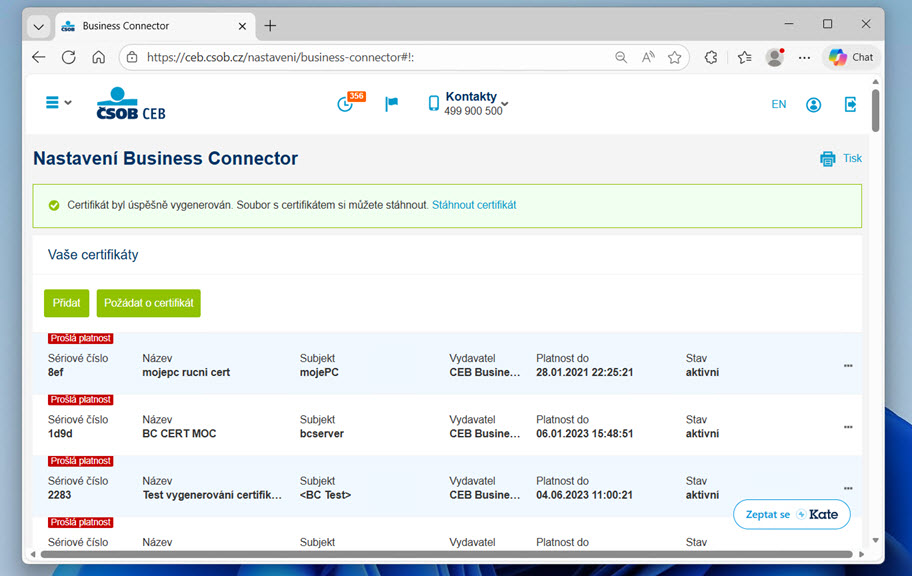This screenshot has height=576, width=912.
Task: Click the ČSOB CEB logo
Action: (x=131, y=104)
